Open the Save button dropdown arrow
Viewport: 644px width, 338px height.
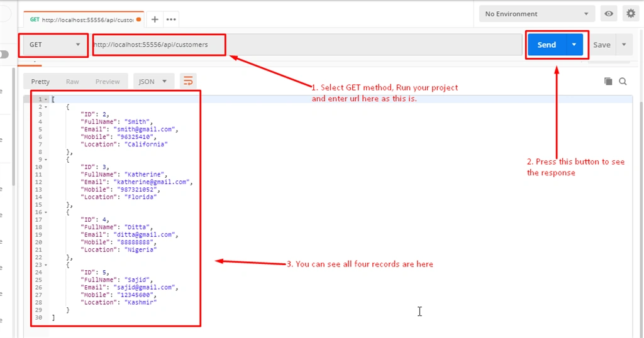tap(623, 45)
